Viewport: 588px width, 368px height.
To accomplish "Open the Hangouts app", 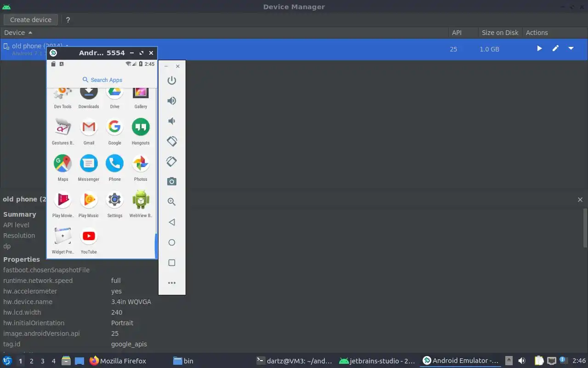I will point(141,131).
